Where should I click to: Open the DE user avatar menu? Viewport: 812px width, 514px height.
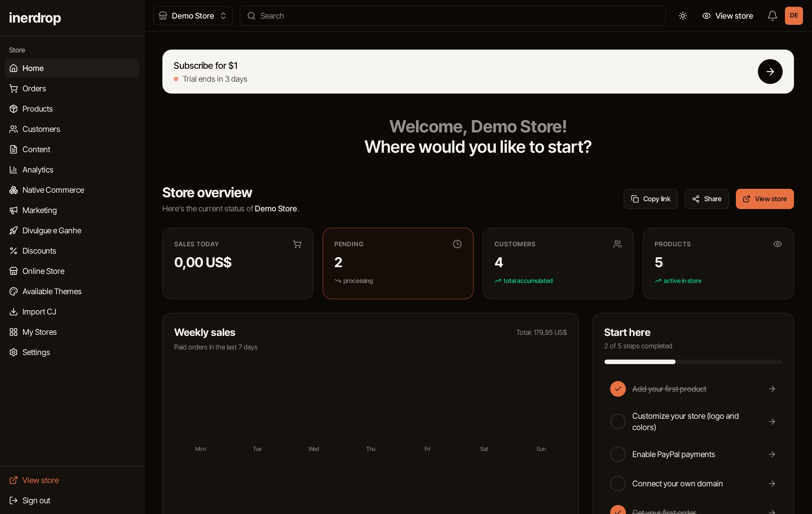[x=793, y=15]
